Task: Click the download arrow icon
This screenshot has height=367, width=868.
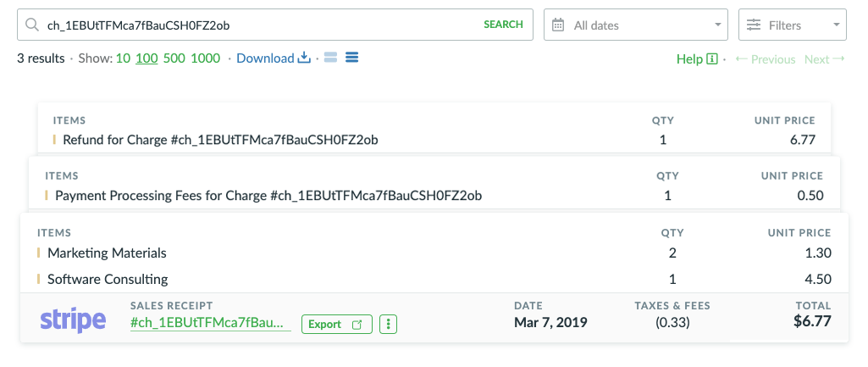Action: coord(304,58)
